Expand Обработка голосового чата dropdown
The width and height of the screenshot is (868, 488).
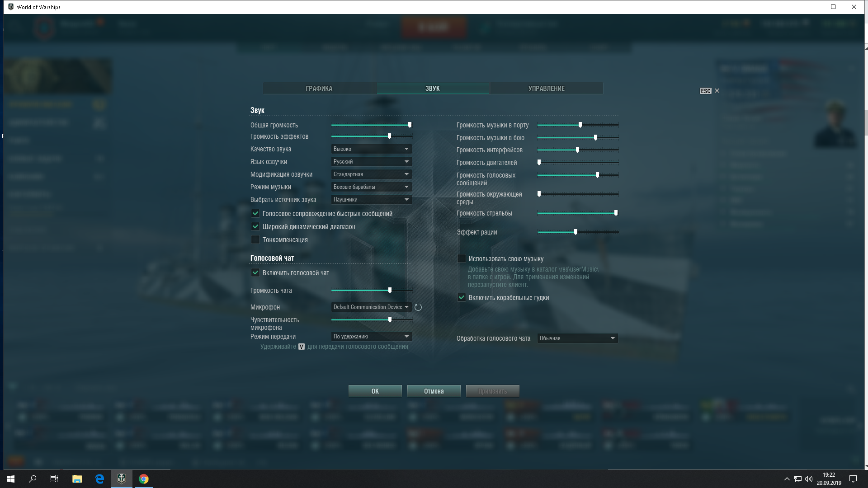(x=577, y=338)
